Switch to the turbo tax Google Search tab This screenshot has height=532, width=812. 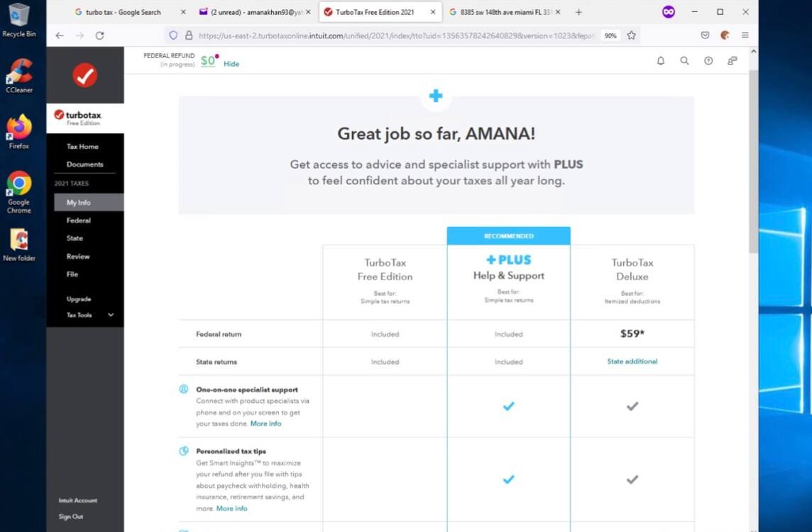(x=124, y=12)
